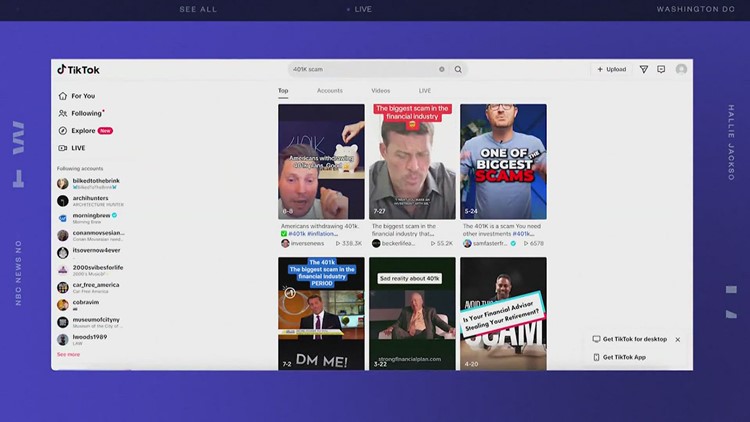The height and width of the screenshot is (422, 750).
Task: Click the cobravim avatar
Action: 63,305
